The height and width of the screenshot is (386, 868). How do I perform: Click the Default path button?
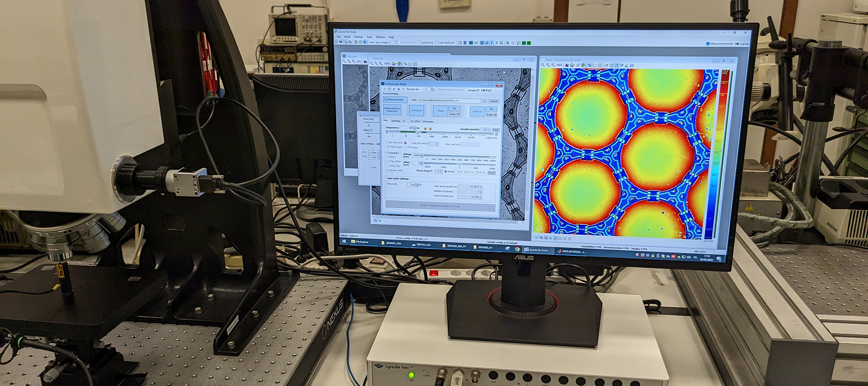(x=494, y=101)
